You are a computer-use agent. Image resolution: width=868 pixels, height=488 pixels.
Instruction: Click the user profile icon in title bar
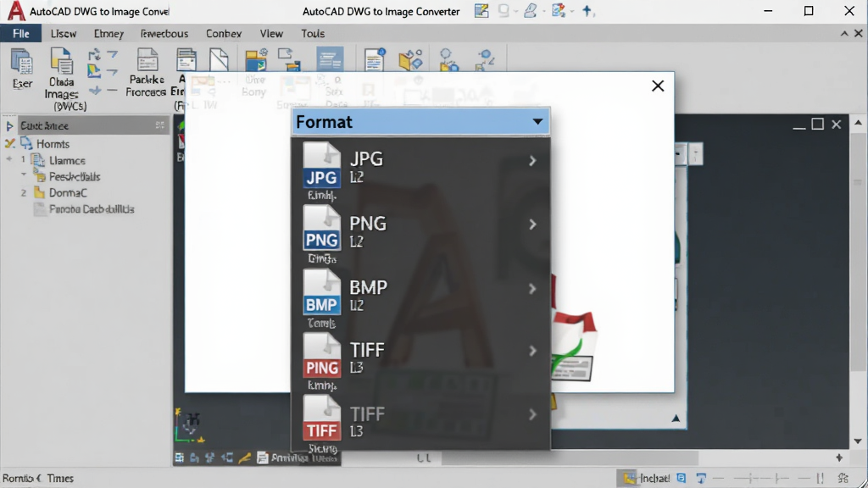[531, 10]
